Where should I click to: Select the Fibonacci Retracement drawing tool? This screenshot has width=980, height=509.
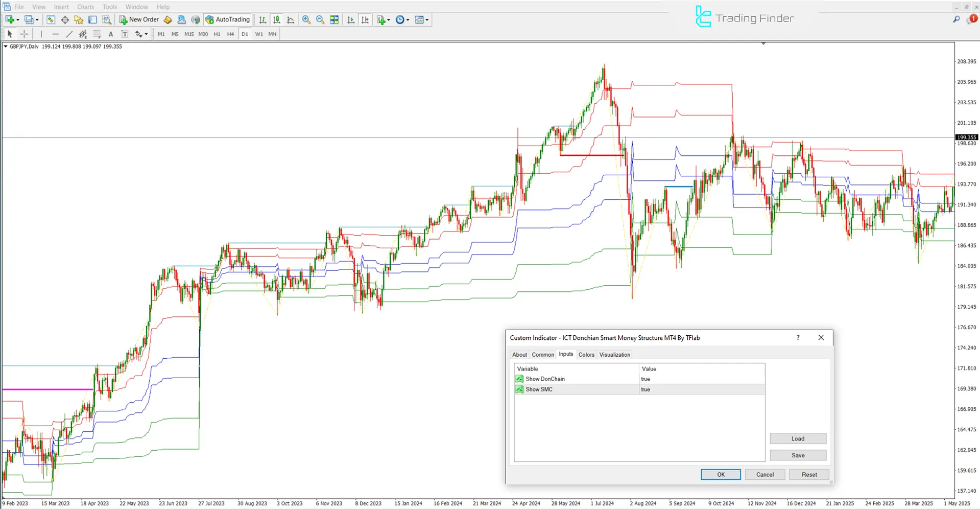pyautogui.click(x=97, y=34)
